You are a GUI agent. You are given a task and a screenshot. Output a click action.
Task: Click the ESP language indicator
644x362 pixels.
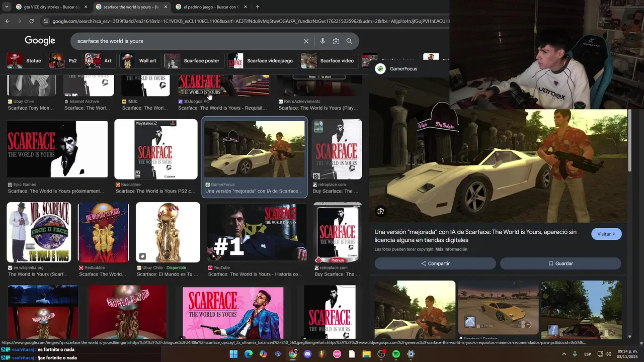pyautogui.click(x=588, y=354)
